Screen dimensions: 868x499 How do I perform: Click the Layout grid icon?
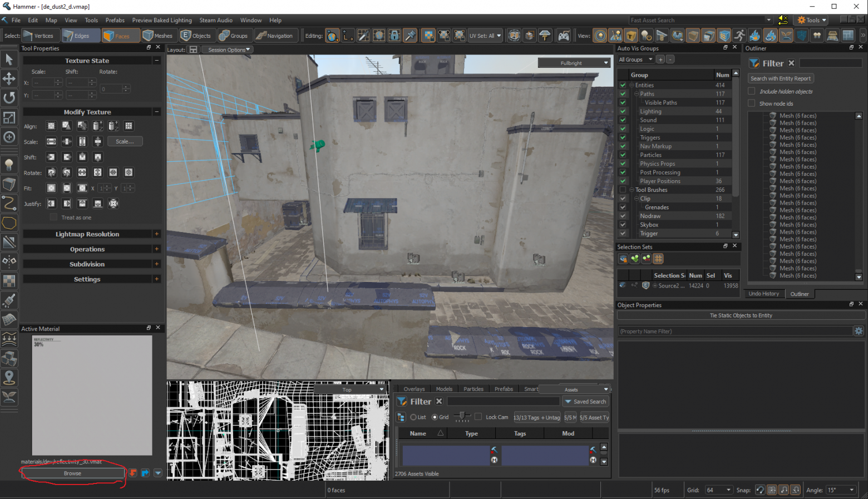coord(193,50)
